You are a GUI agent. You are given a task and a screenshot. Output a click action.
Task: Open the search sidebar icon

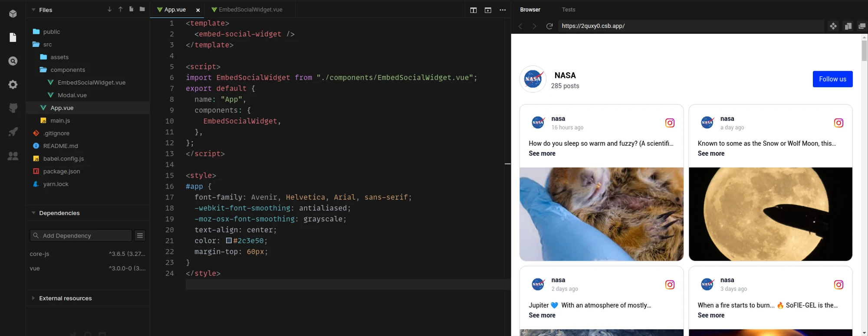point(13,61)
